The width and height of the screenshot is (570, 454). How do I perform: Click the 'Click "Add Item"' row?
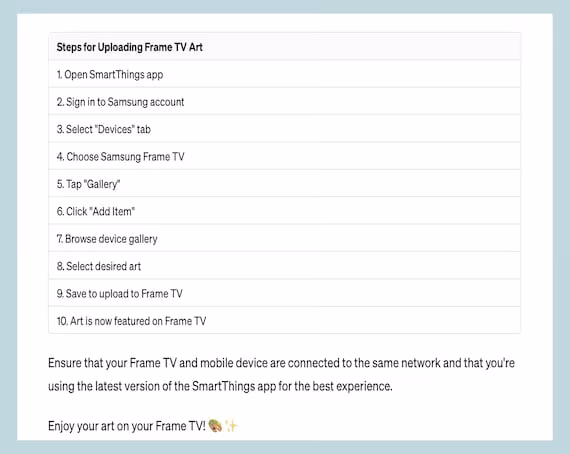point(284,211)
